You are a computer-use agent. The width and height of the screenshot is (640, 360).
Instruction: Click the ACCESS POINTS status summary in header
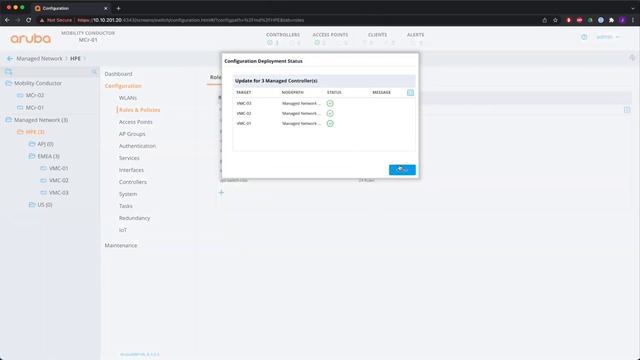coord(330,38)
